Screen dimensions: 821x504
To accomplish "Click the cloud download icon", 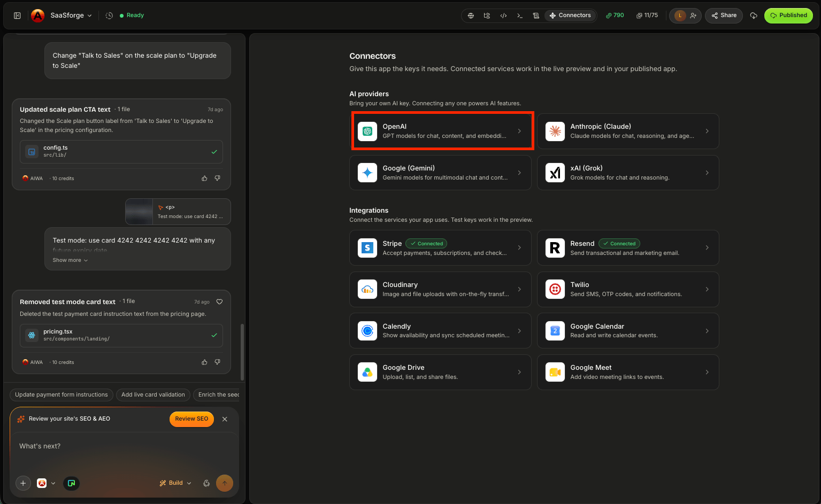I will click(x=754, y=15).
